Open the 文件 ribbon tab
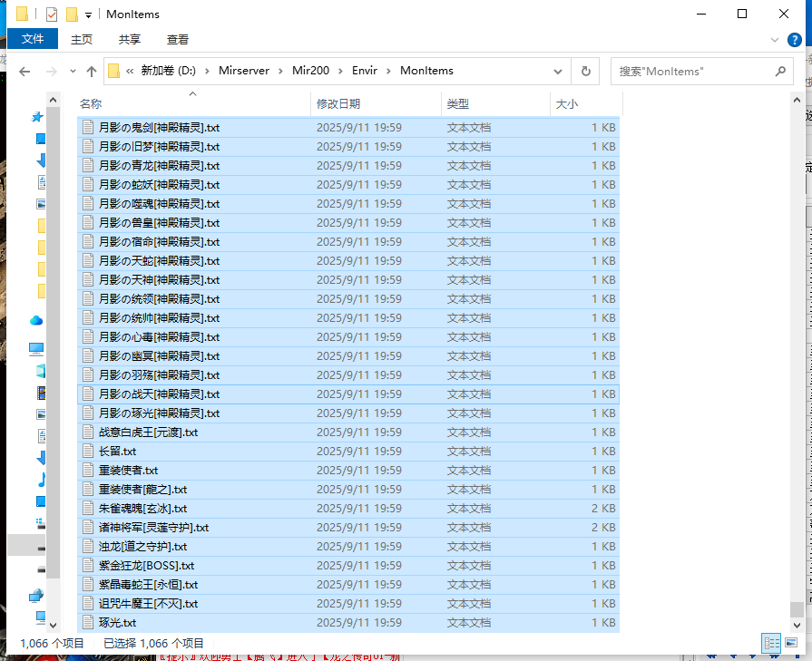The width and height of the screenshot is (812, 661). tap(33, 39)
